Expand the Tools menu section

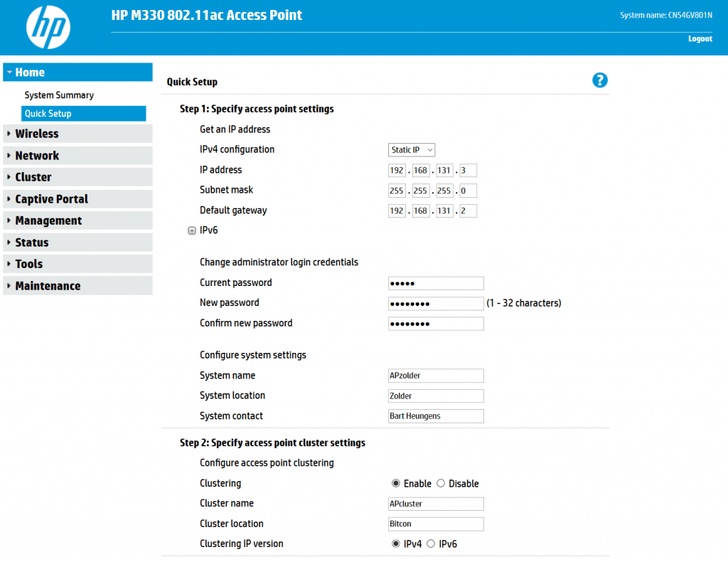tap(77, 264)
